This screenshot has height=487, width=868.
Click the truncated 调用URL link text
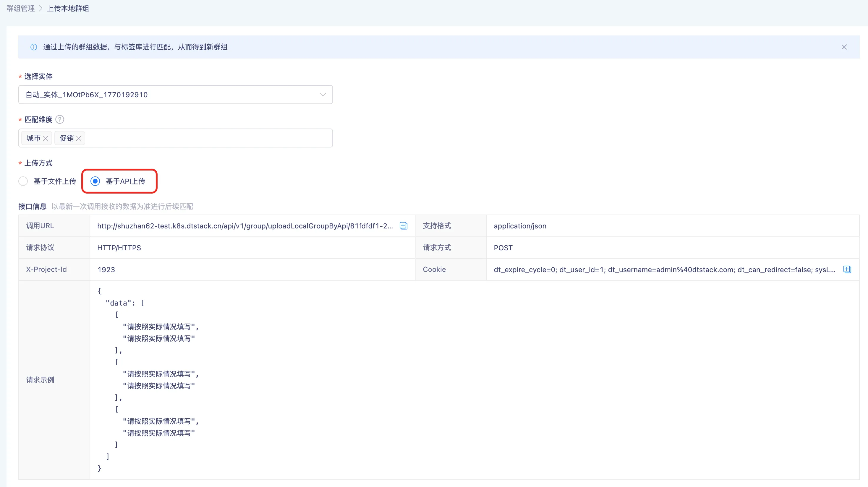click(x=245, y=226)
